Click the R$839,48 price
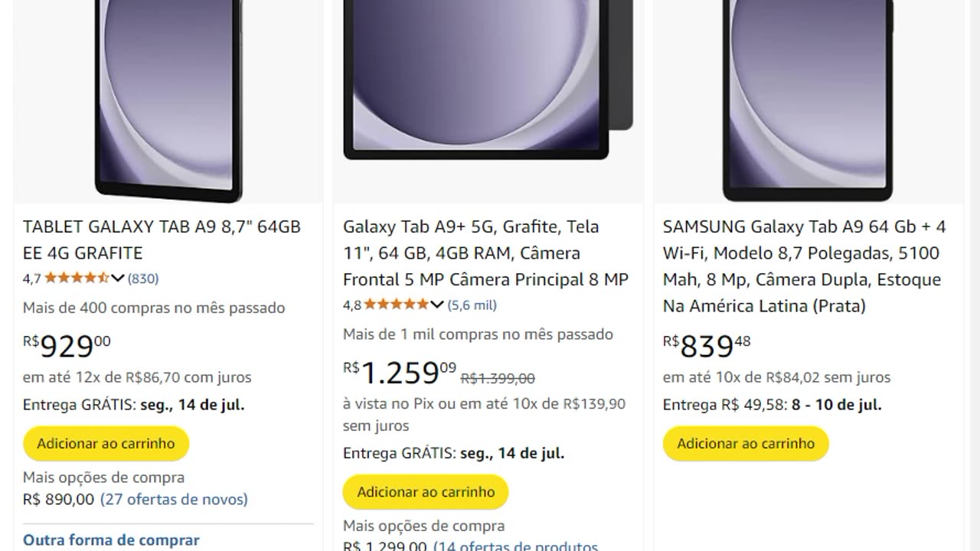The height and width of the screenshot is (551, 980). (x=707, y=346)
